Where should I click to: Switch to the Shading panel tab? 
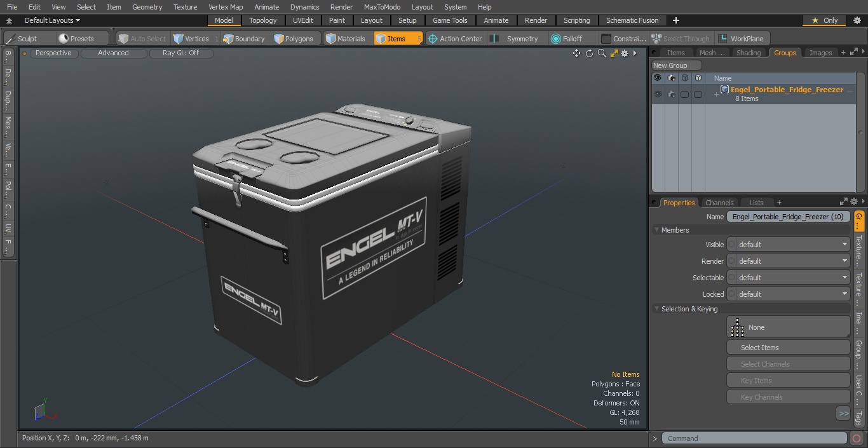pyautogui.click(x=749, y=53)
